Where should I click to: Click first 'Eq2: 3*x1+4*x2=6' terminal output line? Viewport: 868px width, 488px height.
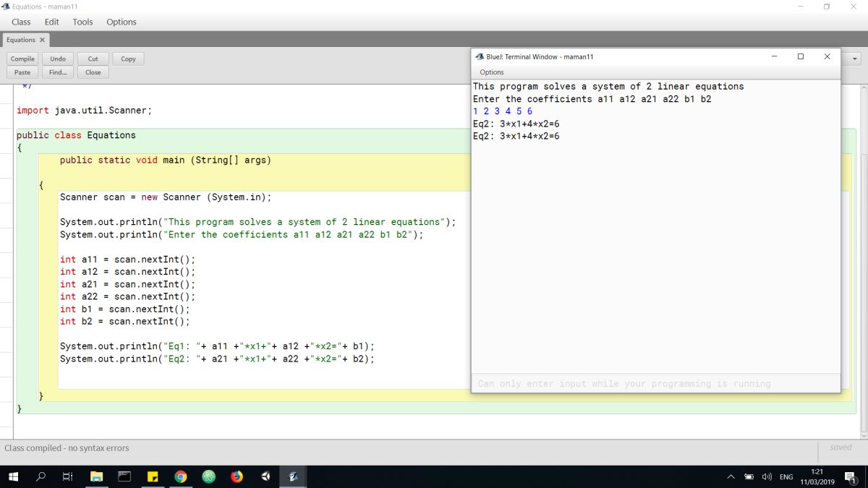[516, 124]
